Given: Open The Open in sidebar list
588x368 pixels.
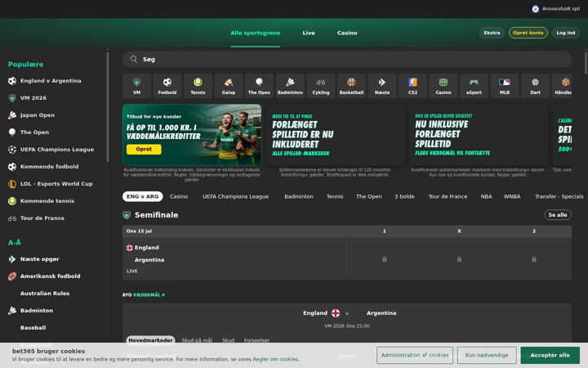Looking at the screenshot, I should coord(34,132).
